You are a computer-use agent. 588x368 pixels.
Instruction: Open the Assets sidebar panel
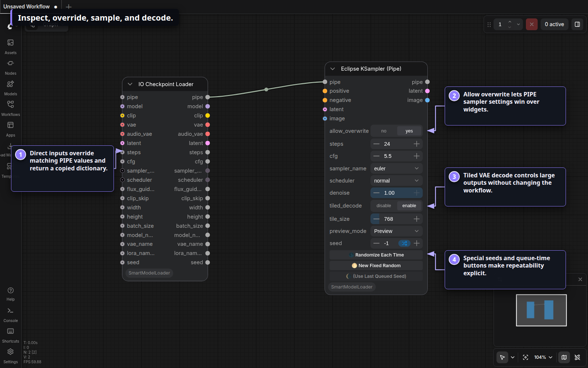(10, 47)
